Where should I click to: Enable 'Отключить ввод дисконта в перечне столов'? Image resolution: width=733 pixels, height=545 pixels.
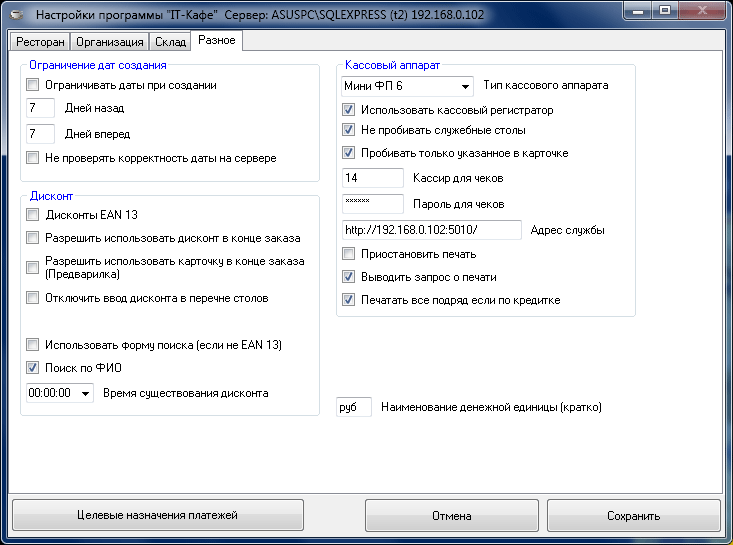point(33,298)
